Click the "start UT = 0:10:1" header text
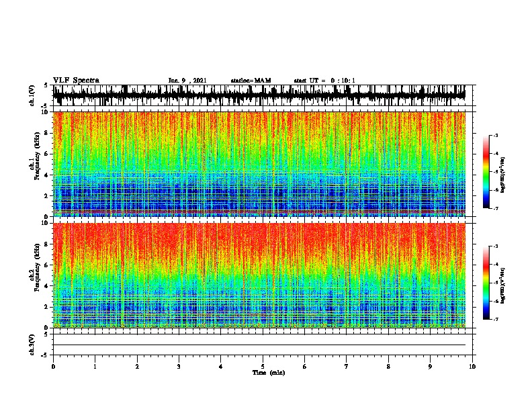Screen dimensions: 532x411 click(x=324, y=81)
